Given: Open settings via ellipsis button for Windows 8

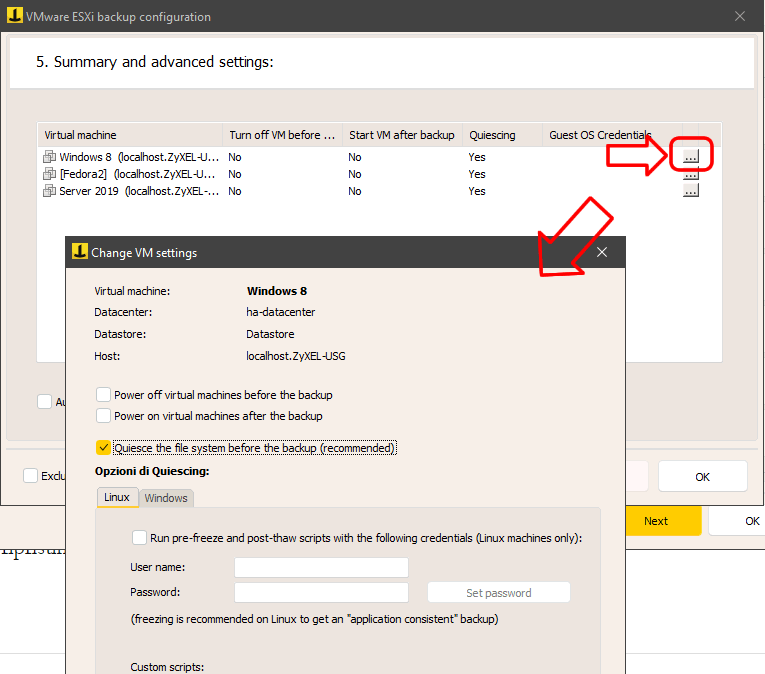Looking at the screenshot, I should click(x=690, y=157).
